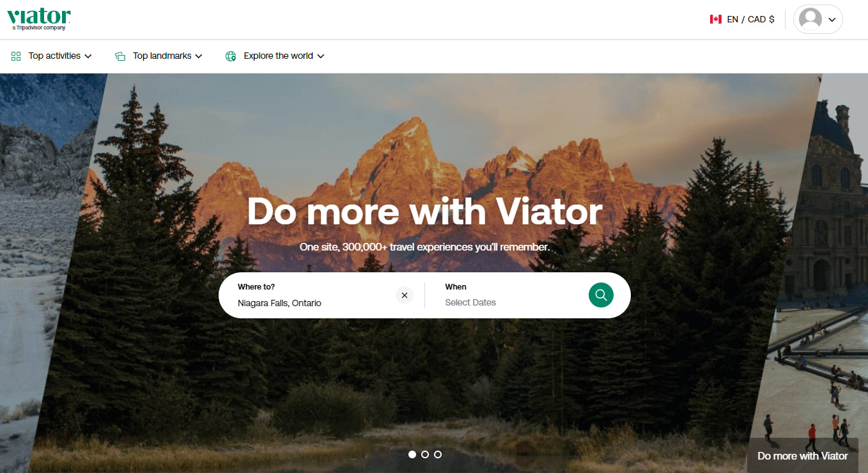Open the Top landmarks dropdown
The height and width of the screenshot is (473, 868).
(163, 56)
